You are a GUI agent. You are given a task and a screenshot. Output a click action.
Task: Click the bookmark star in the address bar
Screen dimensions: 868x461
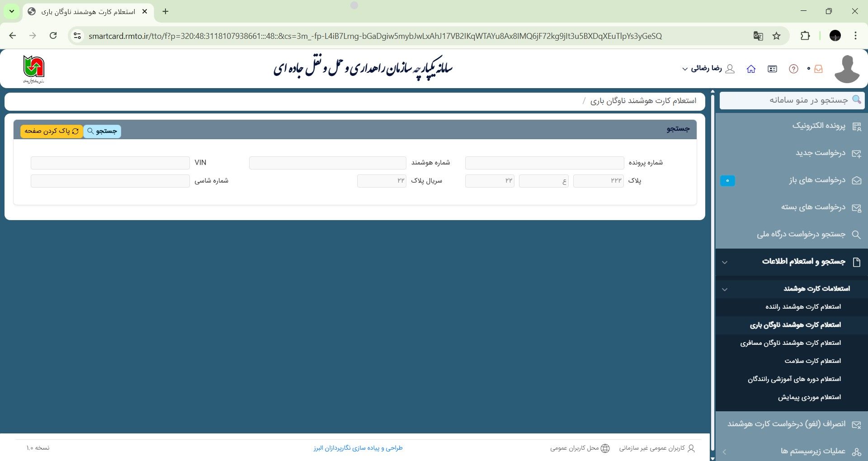point(776,36)
